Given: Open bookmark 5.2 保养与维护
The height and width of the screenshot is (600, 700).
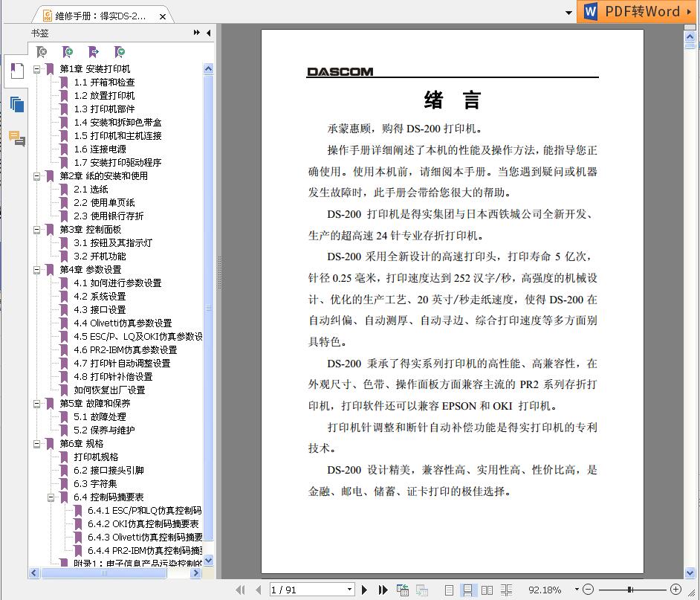Looking at the screenshot, I should [104, 430].
